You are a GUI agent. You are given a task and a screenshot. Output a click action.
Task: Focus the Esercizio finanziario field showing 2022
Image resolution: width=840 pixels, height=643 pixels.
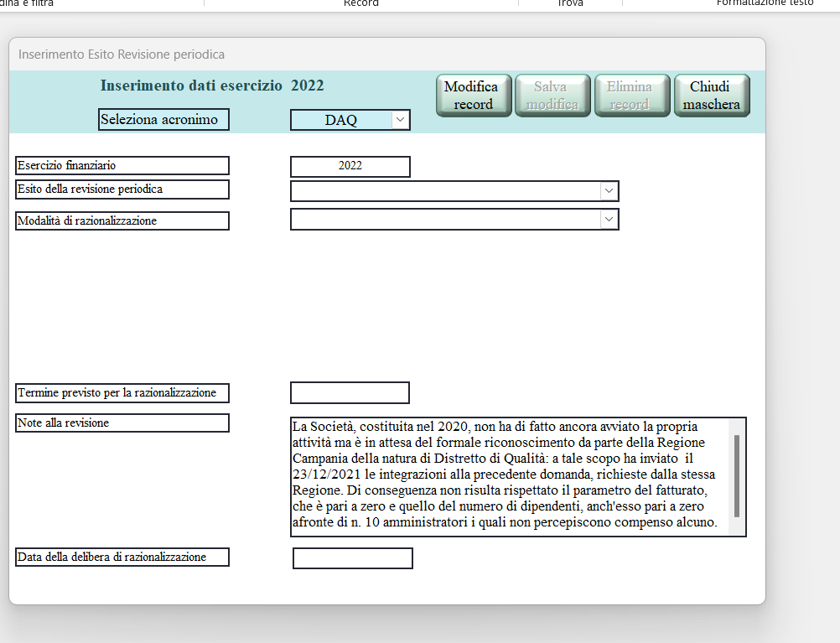[x=350, y=166]
